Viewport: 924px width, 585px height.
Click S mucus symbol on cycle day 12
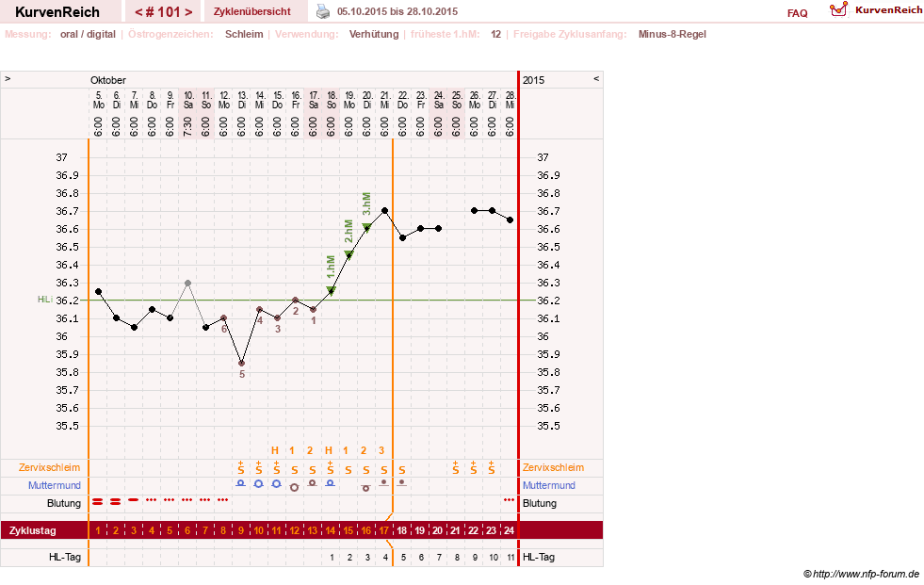(295, 470)
